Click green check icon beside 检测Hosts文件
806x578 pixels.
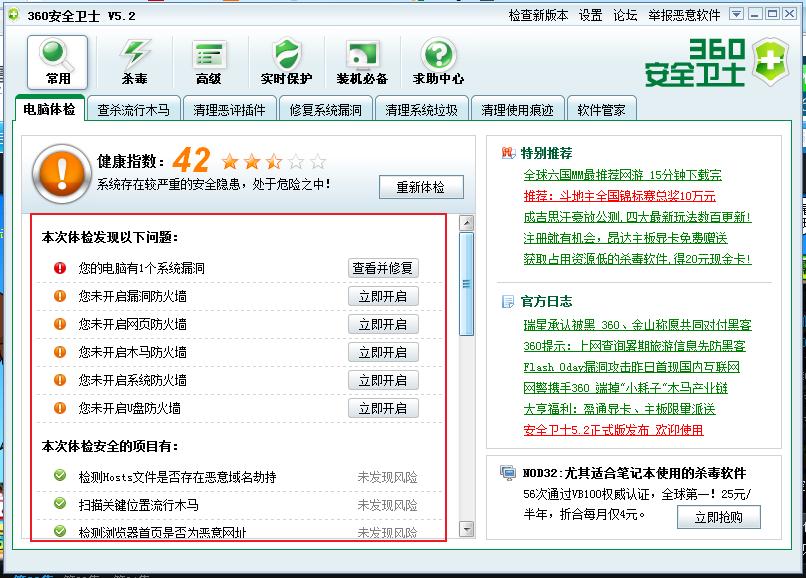[60, 475]
